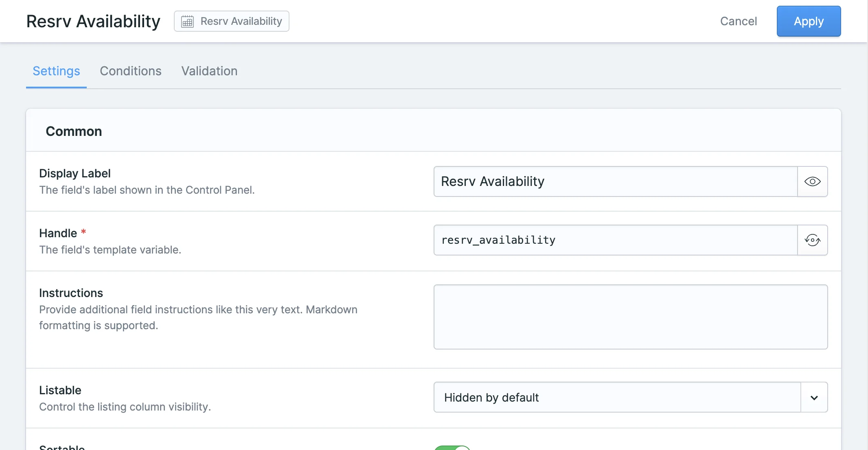This screenshot has width=868, height=450.
Task: Click the calendar icon in the fieldtype badge
Action: [x=187, y=21]
